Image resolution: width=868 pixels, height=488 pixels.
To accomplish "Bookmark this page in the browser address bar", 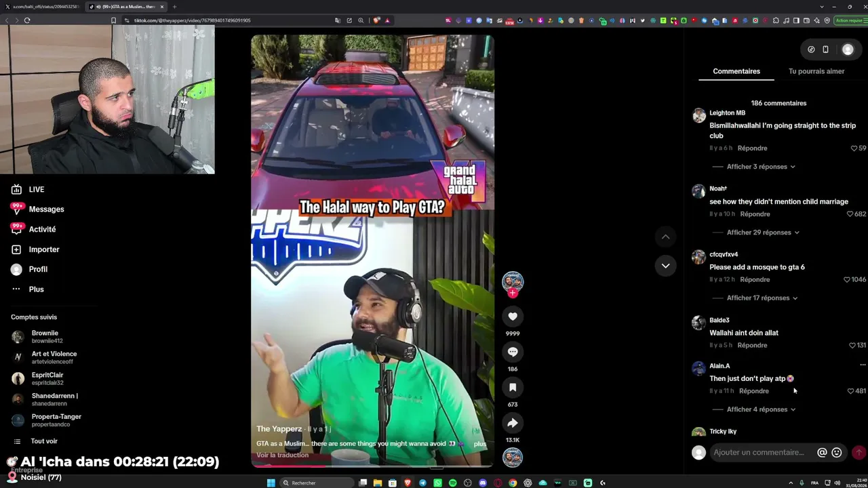I will coord(113,20).
